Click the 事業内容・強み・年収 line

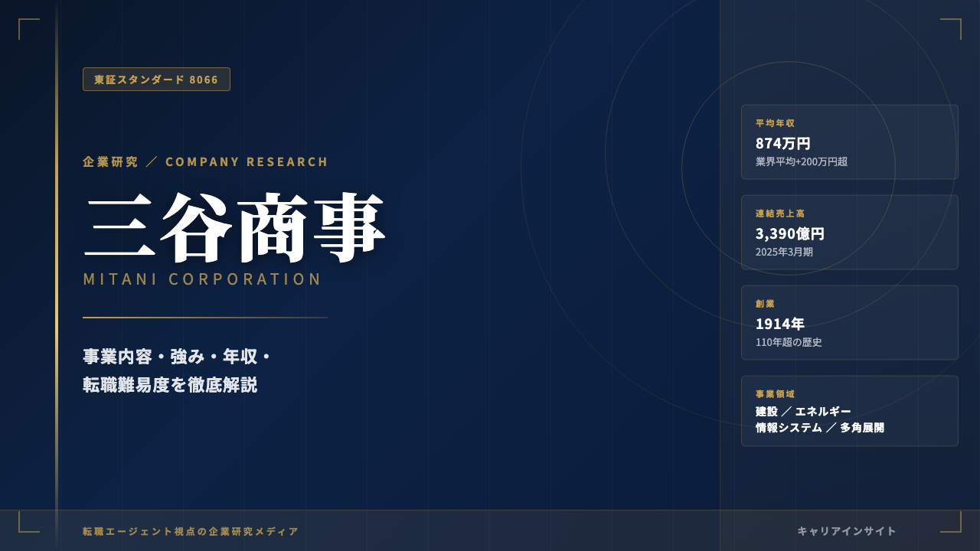(x=178, y=357)
